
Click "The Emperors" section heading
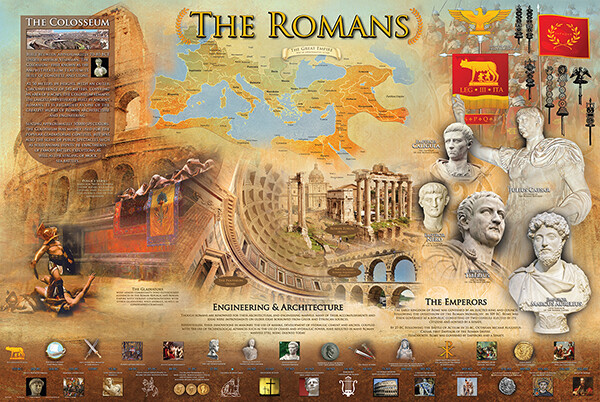(462, 301)
